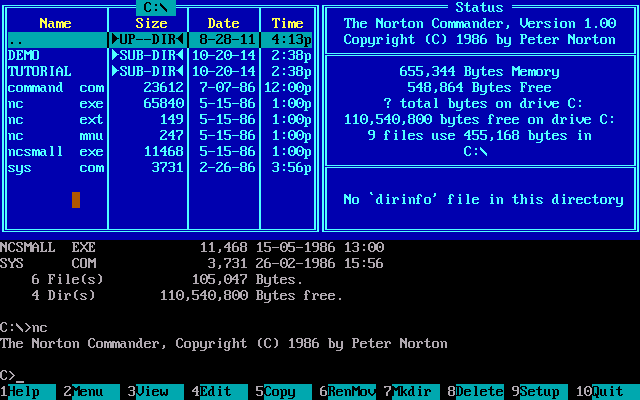Click the 7 Mkdir function key
The height and width of the screenshot is (400, 640).
412,391
